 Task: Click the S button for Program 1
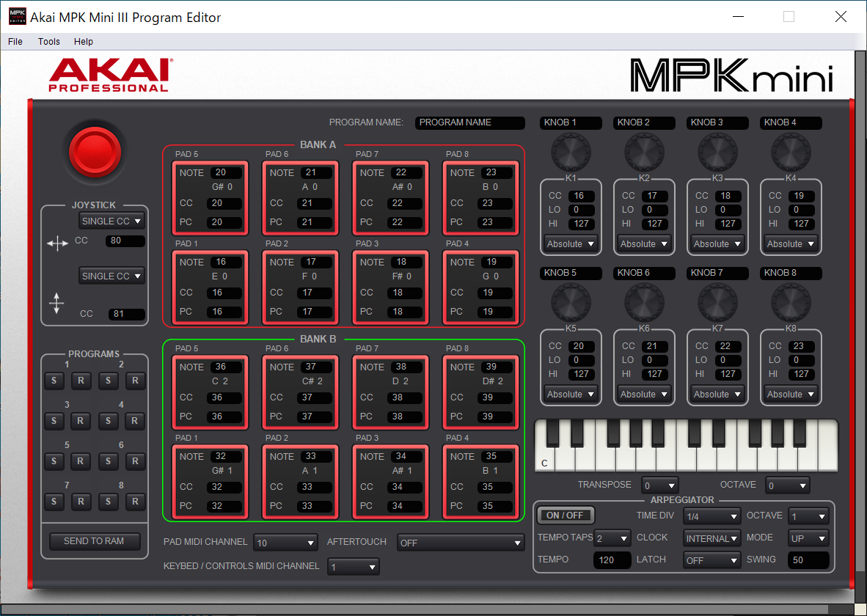[x=54, y=381]
